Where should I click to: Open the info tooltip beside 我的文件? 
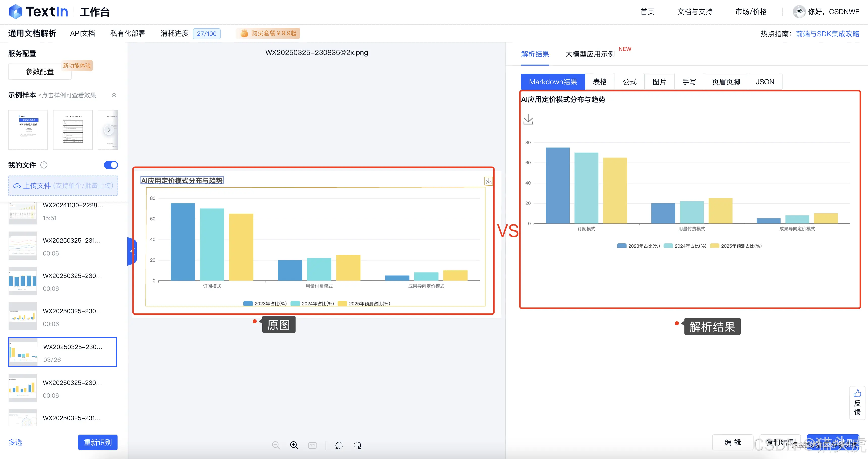click(44, 165)
